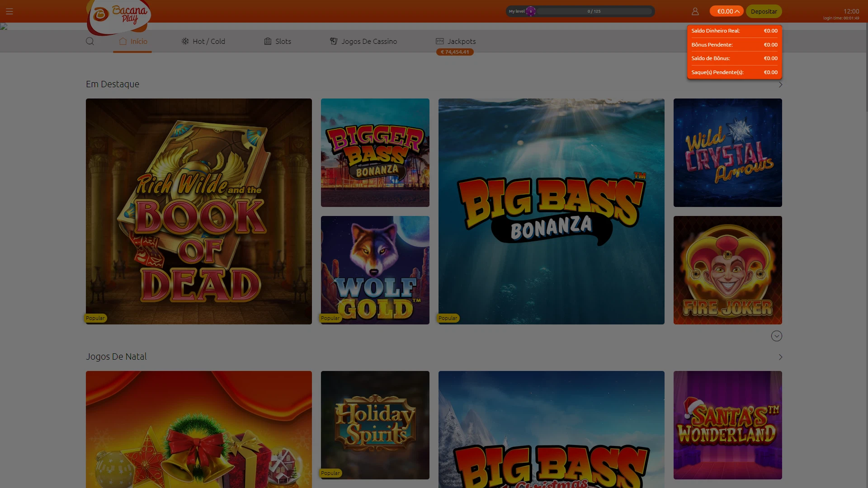Screen dimensions: 868x488
Task: Click the Popular tag on Holiday Spirits
Action: (x=330, y=473)
